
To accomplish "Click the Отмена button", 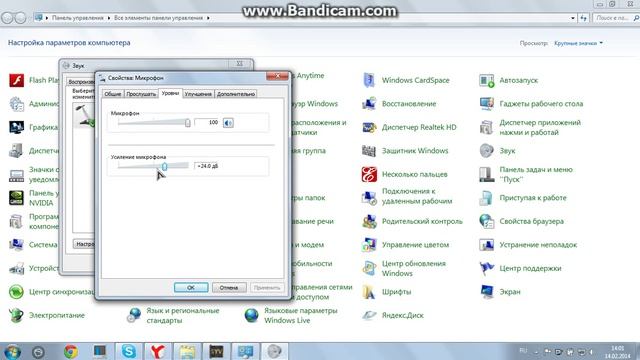I will 229,287.
